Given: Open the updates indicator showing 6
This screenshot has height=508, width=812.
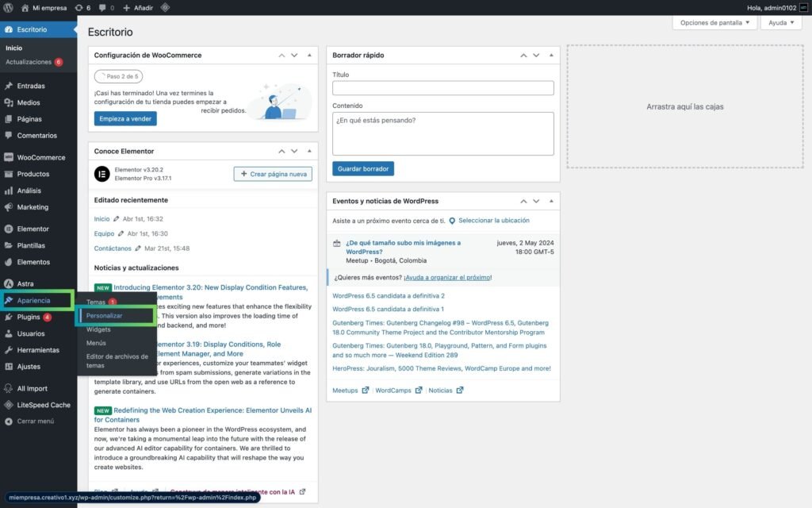Looking at the screenshot, I should (x=82, y=8).
